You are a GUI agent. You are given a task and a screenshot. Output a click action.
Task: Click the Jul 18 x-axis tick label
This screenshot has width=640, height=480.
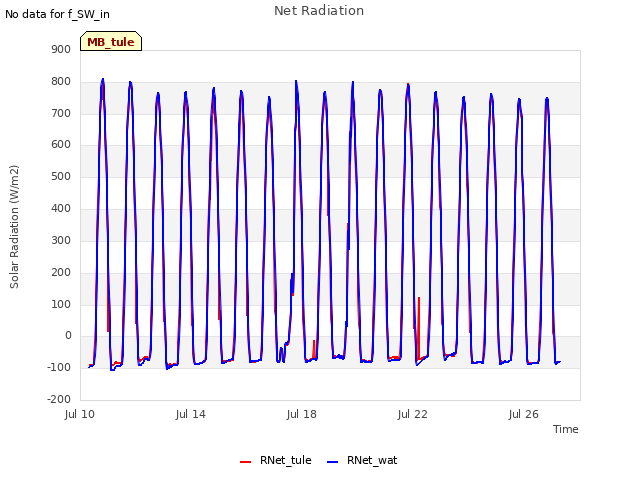click(302, 414)
